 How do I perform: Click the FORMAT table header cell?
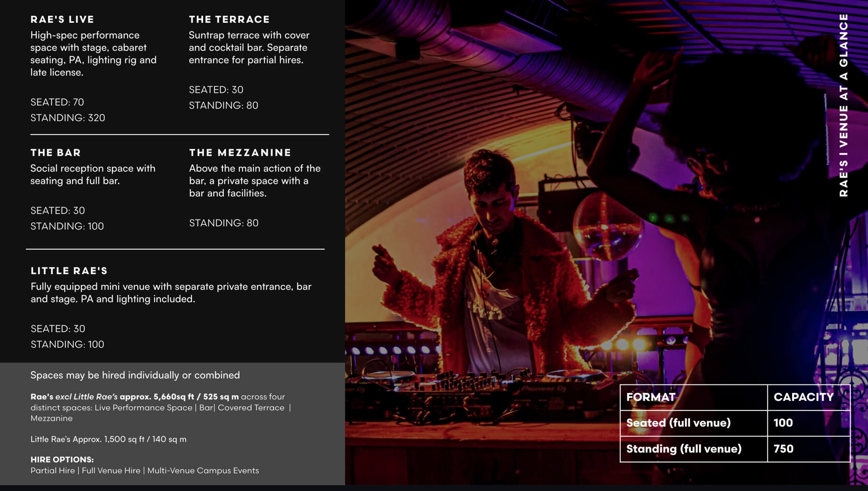(694, 397)
